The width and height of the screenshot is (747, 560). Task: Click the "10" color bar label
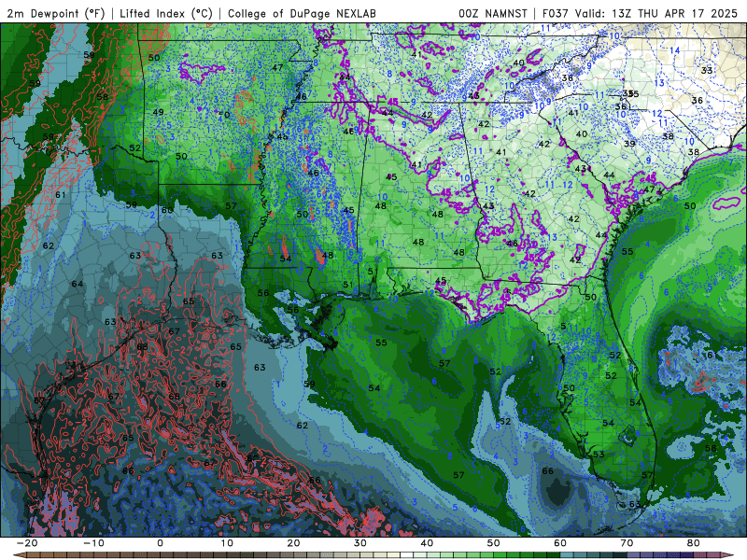227,543
